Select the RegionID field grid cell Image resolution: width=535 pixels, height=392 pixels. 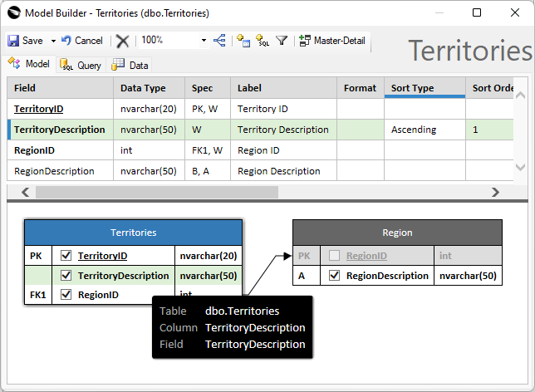click(61, 150)
